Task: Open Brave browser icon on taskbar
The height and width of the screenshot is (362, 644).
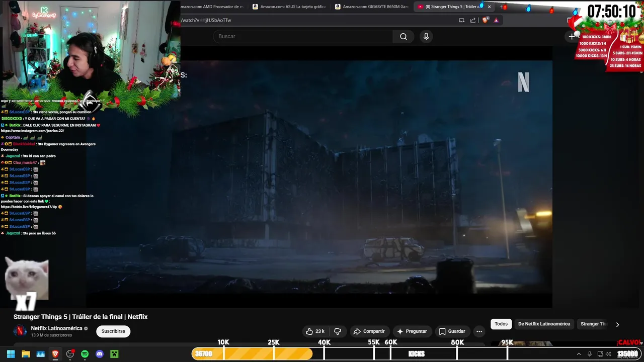Action: [x=55, y=354]
